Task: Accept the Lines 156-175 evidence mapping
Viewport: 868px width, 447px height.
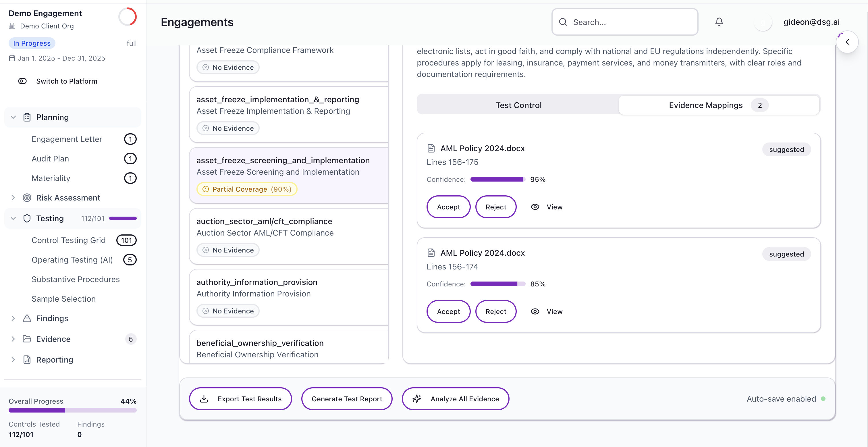Action: tap(448, 207)
